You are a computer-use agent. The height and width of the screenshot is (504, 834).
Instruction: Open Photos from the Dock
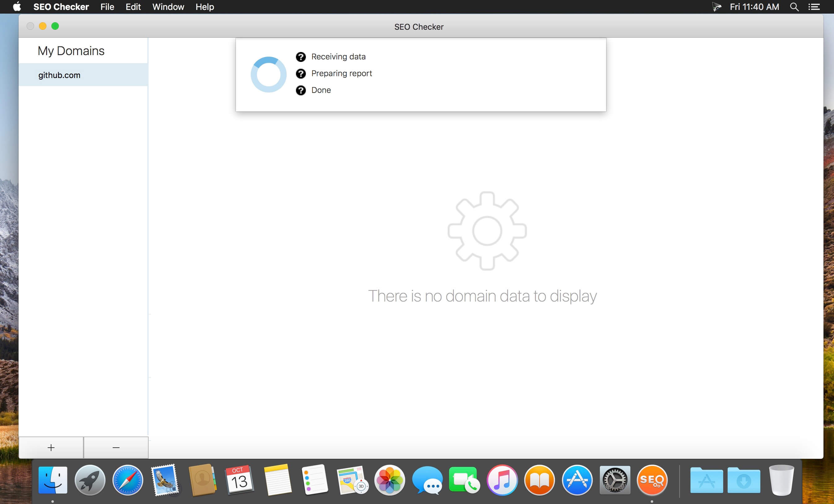tap(389, 480)
